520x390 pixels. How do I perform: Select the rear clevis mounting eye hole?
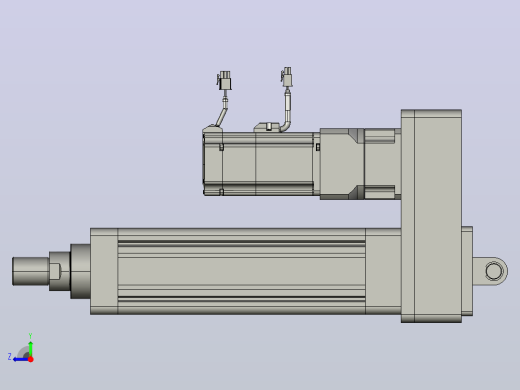[x=494, y=271]
